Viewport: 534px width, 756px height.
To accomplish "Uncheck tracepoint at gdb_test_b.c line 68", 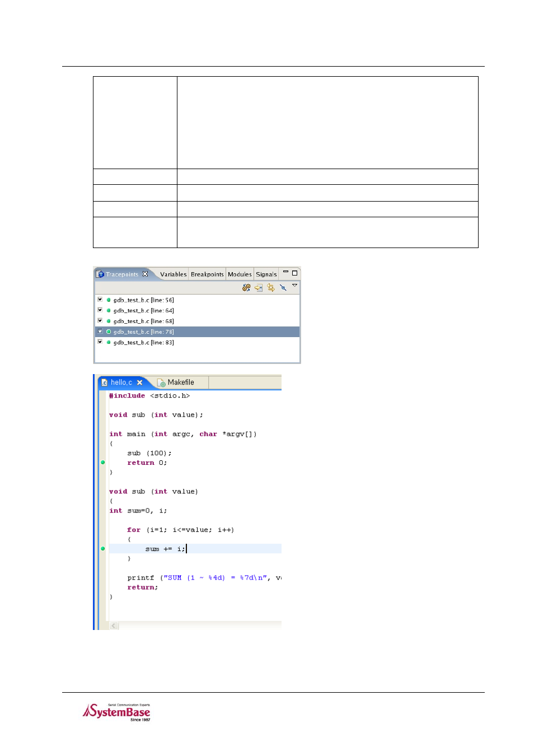I will coord(100,321).
